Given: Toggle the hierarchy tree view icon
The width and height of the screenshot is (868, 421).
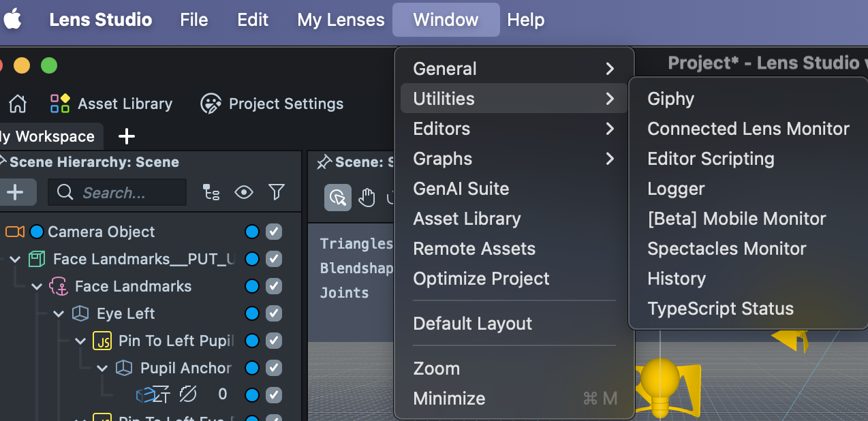Looking at the screenshot, I should [211, 193].
